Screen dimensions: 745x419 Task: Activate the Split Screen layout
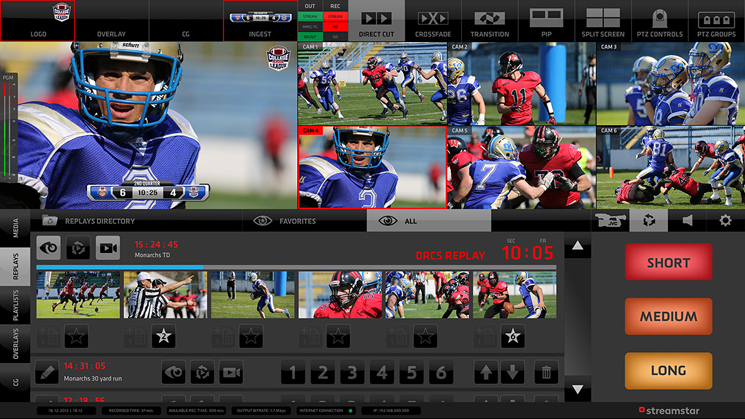click(603, 21)
